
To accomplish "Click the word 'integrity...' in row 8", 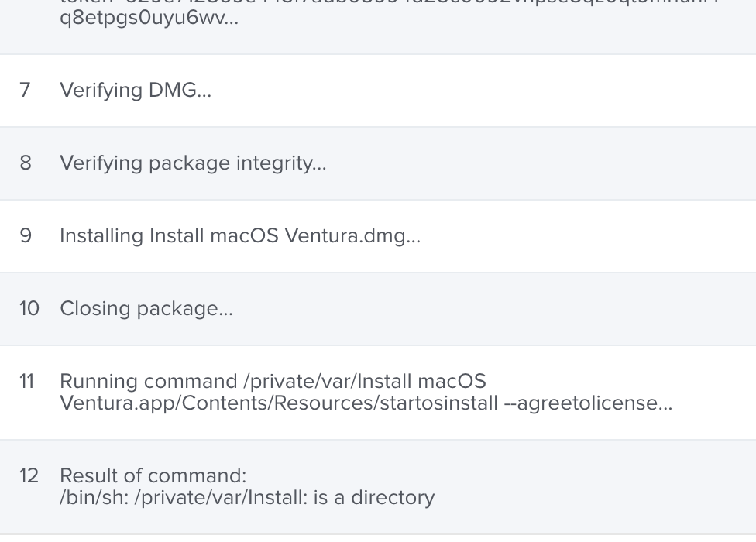I will pos(281,163).
